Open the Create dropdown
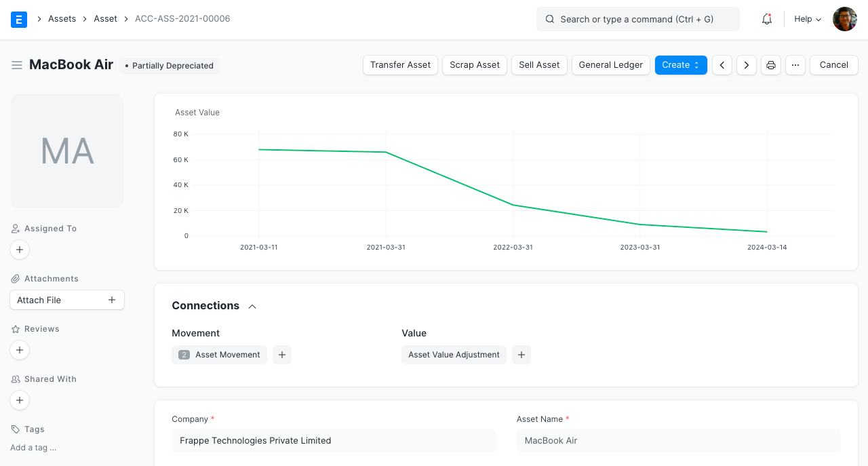This screenshot has height=466, width=868. tap(681, 65)
